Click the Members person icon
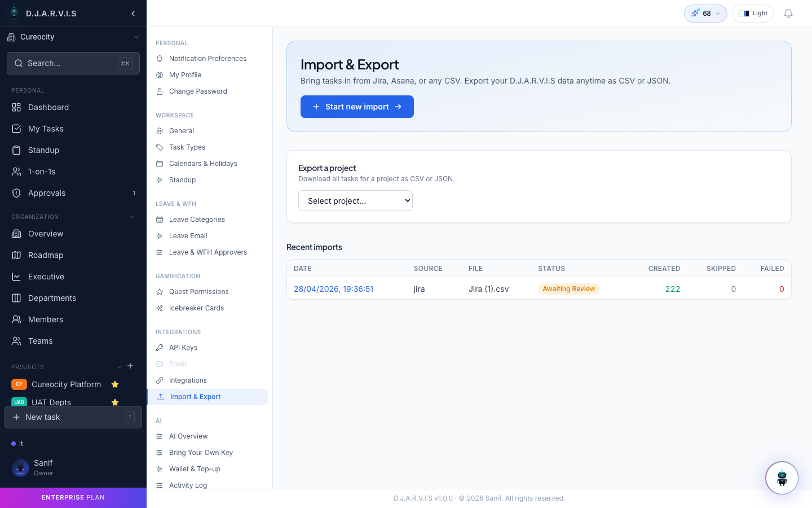The width and height of the screenshot is (812, 508). tap(16, 319)
